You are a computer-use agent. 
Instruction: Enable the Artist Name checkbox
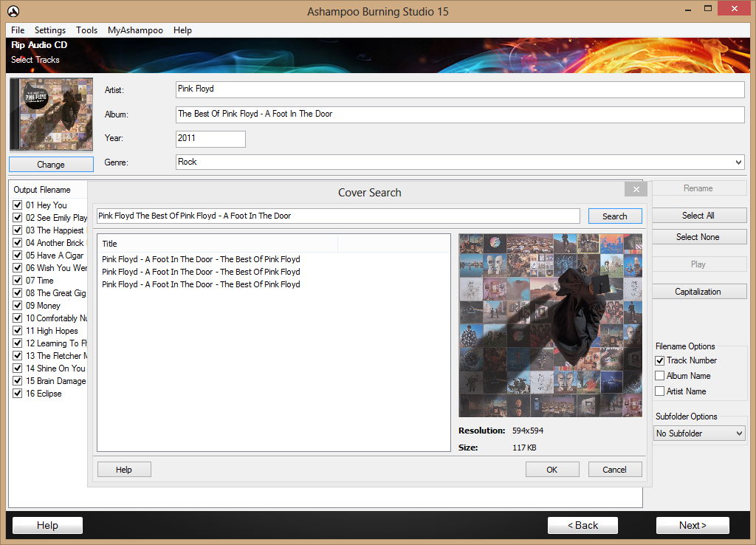(x=659, y=391)
